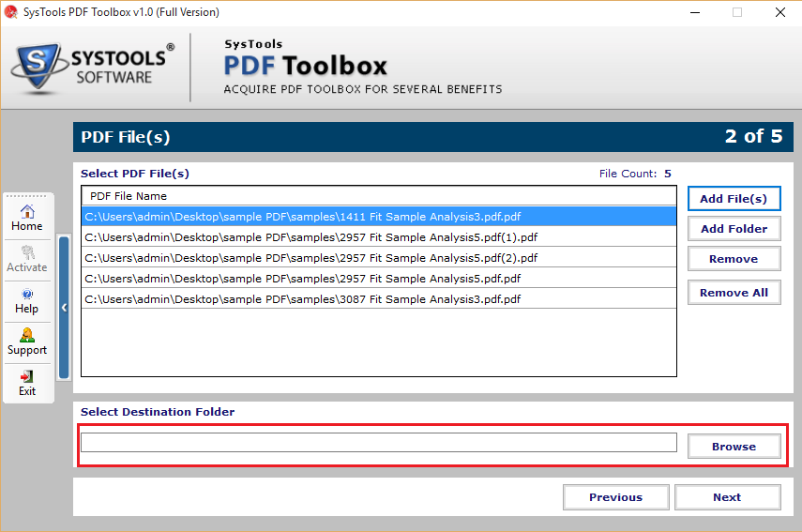802x532 pixels.
Task: Click the title bar app icon
Action: (x=10, y=12)
